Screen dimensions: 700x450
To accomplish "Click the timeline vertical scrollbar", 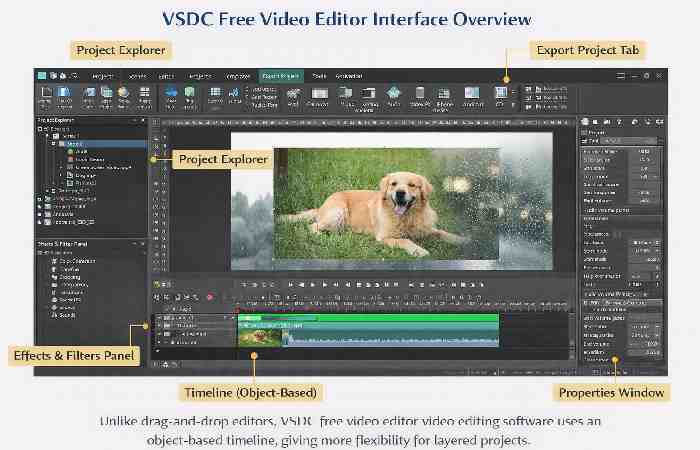I will [x=571, y=335].
